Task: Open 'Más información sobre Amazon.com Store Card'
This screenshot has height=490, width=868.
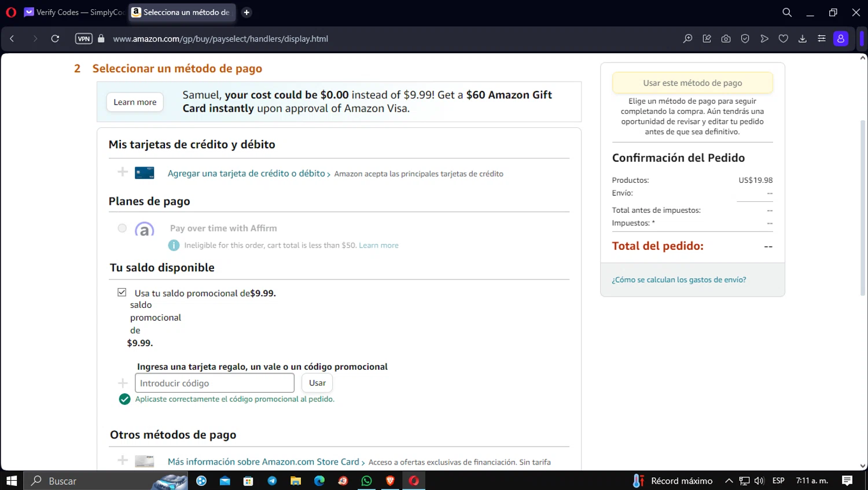Action: pyautogui.click(x=263, y=462)
